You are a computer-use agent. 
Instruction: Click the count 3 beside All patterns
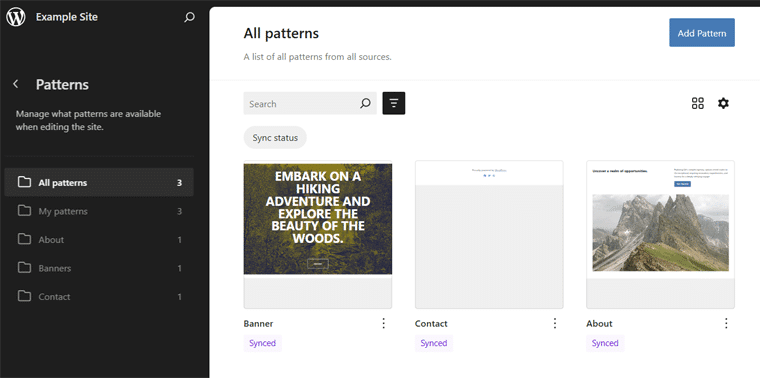coord(179,183)
